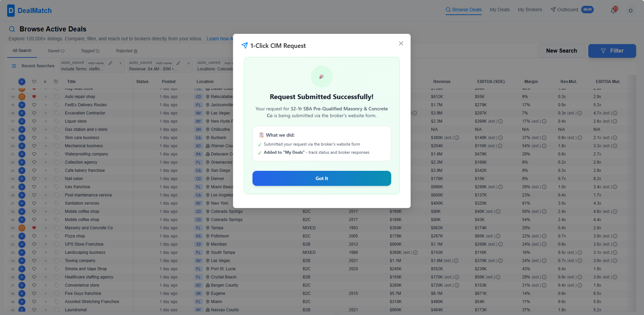Open the user profile avatar
The image size is (644, 315).
630,11
